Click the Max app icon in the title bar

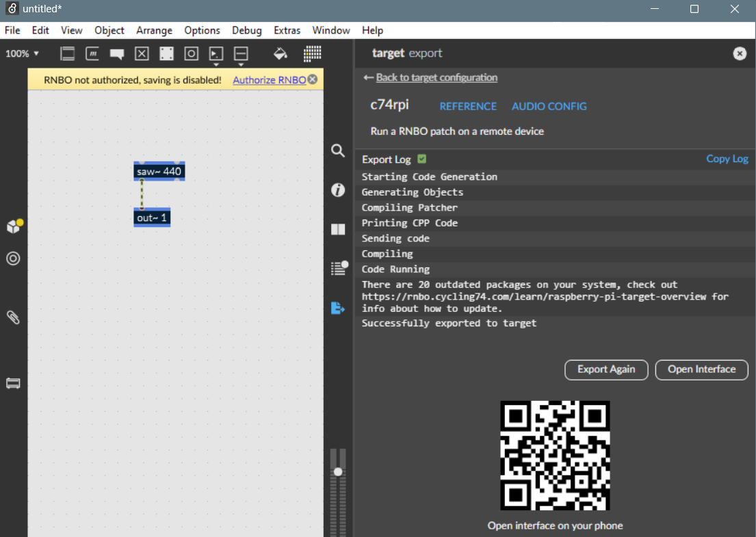(12, 9)
